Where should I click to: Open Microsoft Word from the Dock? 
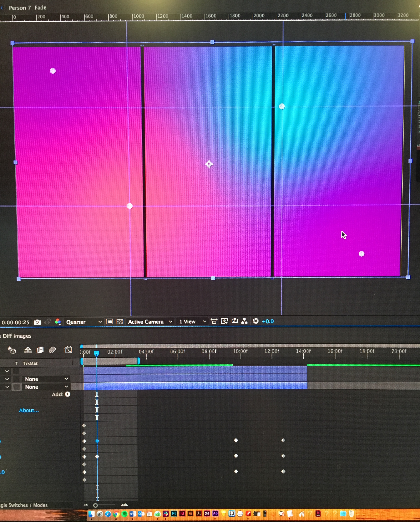(133, 514)
